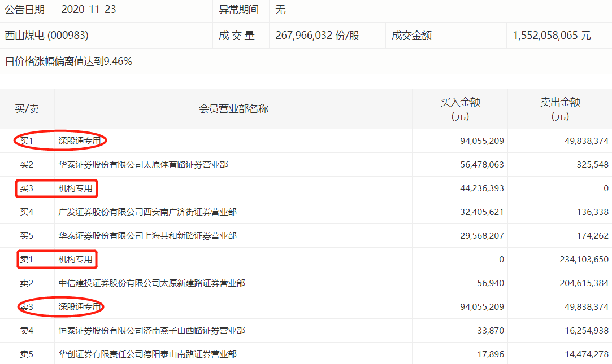Click buy amount 29,568,207

[x=482, y=236]
